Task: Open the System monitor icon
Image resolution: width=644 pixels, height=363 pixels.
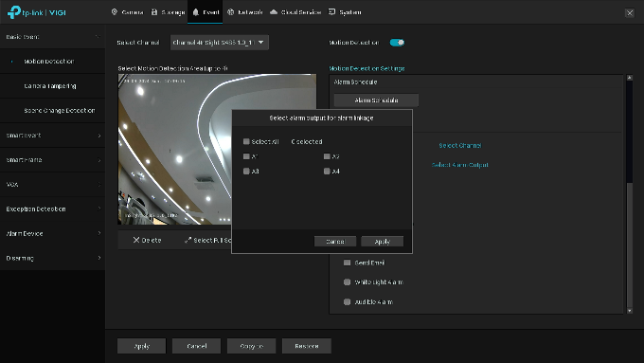Action: click(331, 12)
